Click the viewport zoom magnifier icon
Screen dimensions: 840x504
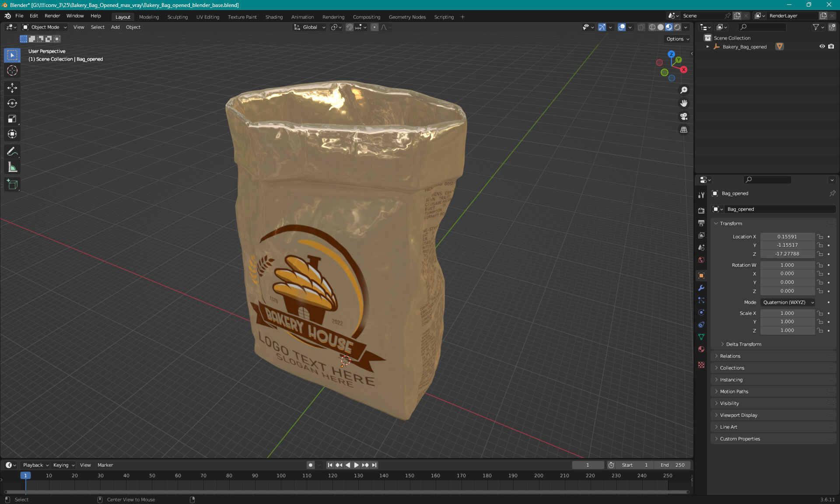pos(684,90)
